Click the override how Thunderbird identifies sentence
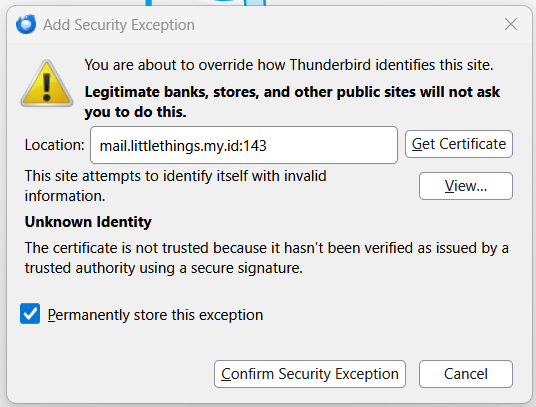Viewport: 536px width, 407px height. coord(289,65)
